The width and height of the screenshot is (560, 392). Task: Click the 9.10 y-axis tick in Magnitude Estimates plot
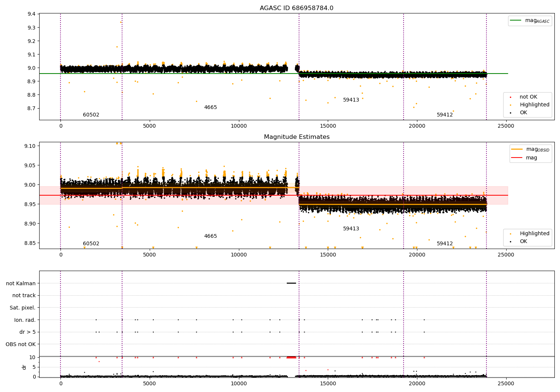click(x=30, y=146)
